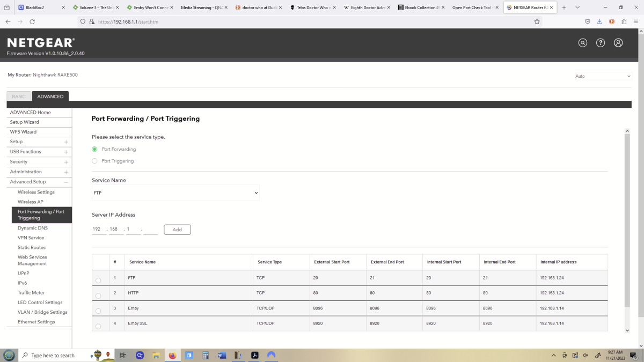Screen dimensions: 644x362
Task: Open WPS Wizard in the sidebar
Action: (23, 131)
